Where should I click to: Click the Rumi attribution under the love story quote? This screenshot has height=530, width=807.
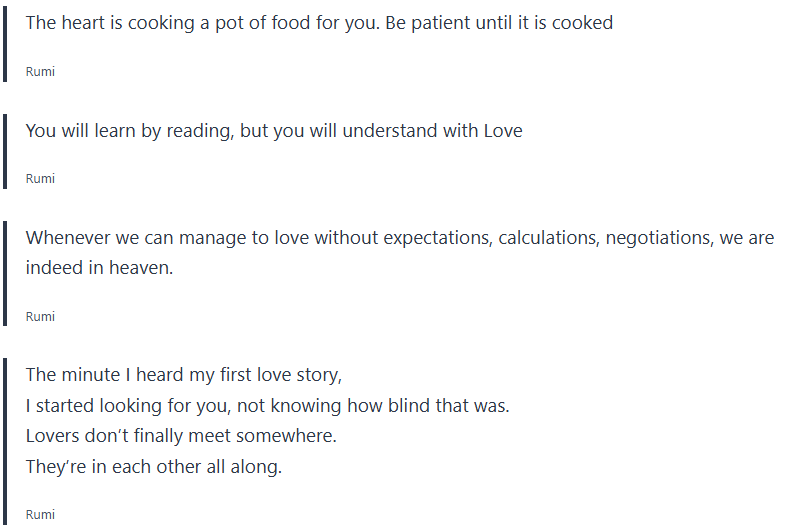pyautogui.click(x=40, y=514)
